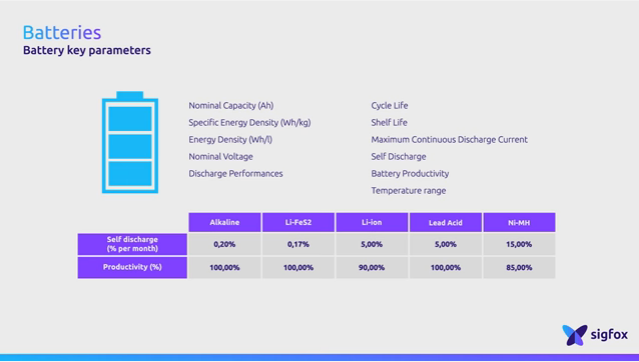Viewport: 639px width, 362px height.
Task: Click the Sigfox butterfly logo
Action: click(x=575, y=335)
